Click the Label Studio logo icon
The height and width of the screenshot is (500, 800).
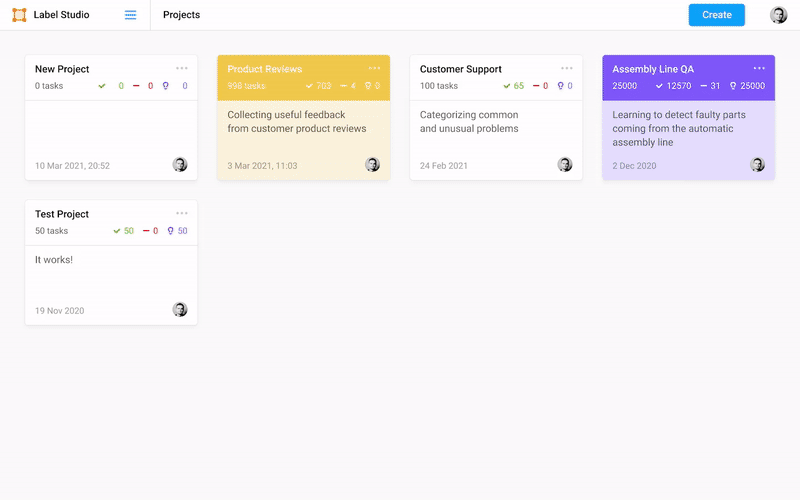tap(19, 15)
